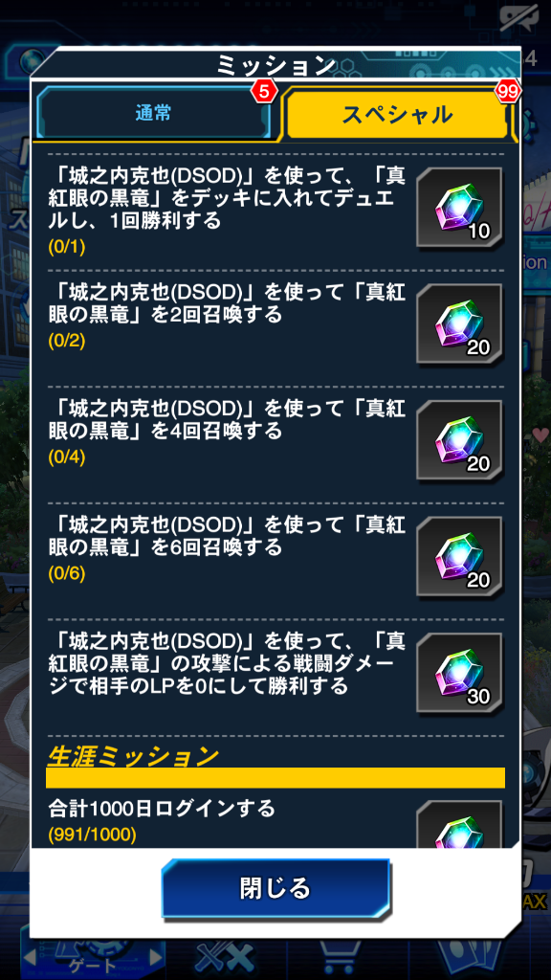The image size is (551, 980).
Task: Click the 閉じる button
Action: [275, 887]
